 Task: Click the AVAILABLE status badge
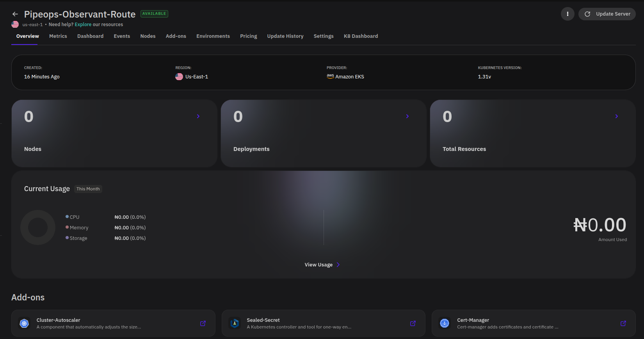point(154,14)
